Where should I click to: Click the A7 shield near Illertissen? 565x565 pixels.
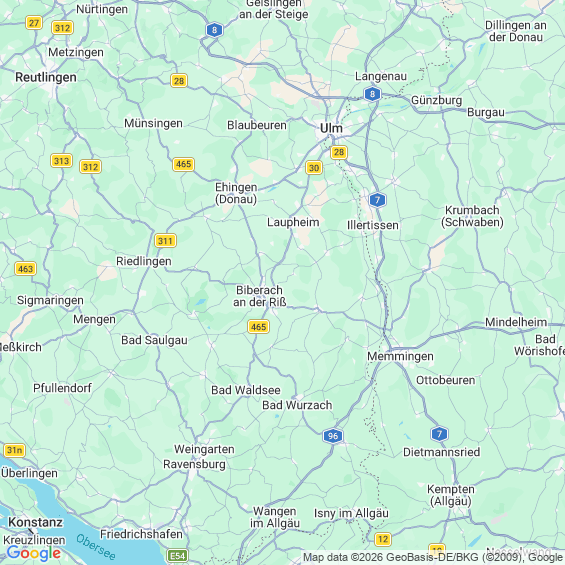pyautogui.click(x=377, y=200)
